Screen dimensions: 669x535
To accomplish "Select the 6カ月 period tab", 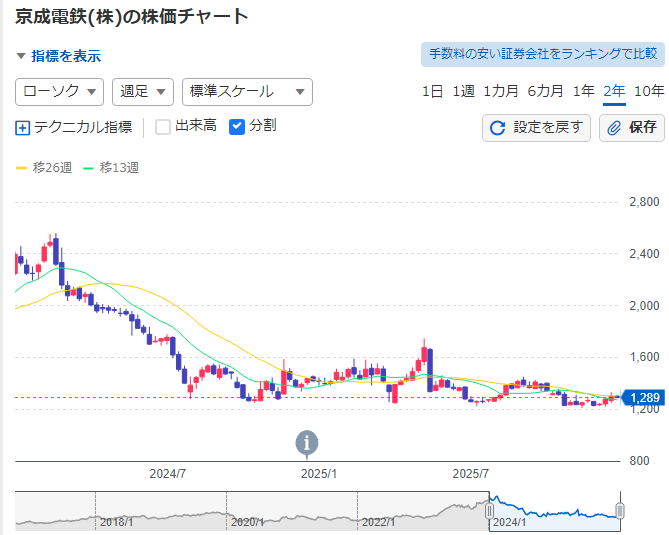I will (x=545, y=91).
